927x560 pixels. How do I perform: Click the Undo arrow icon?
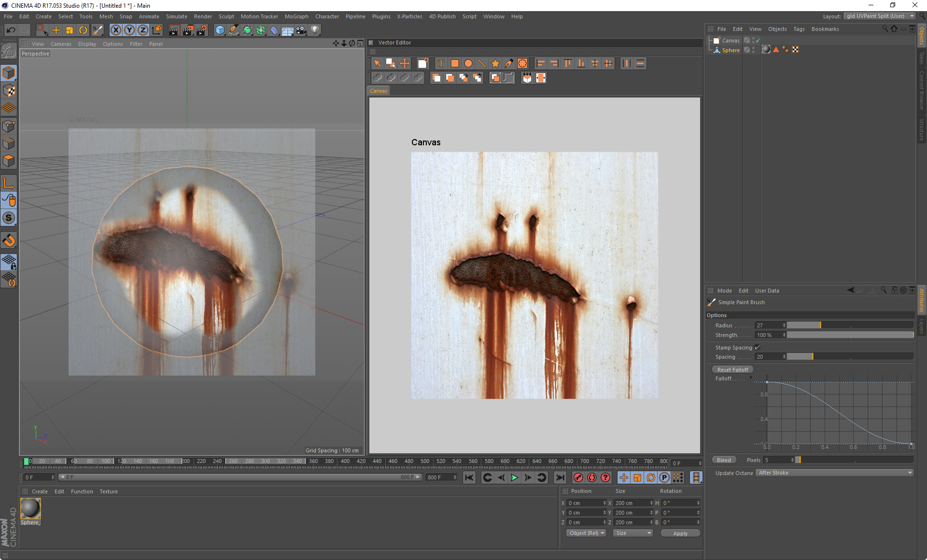point(11,30)
